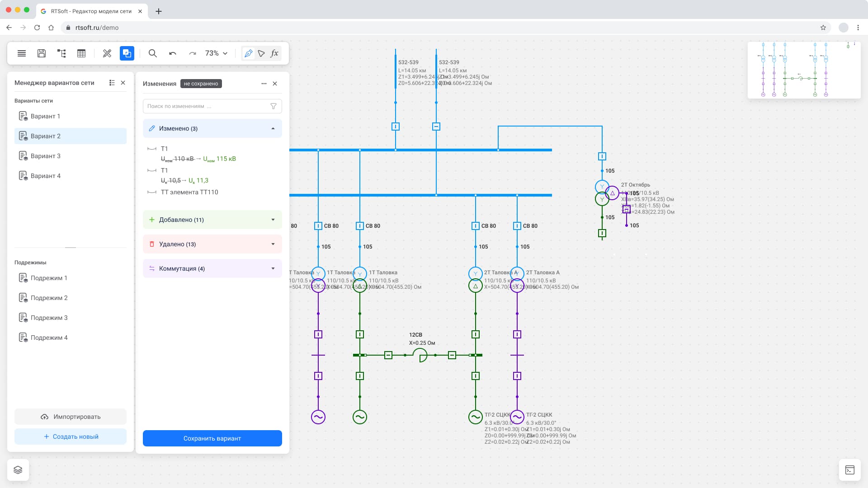Open the Изменения panel three-dot menu
868x488 pixels.
click(264, 84)
